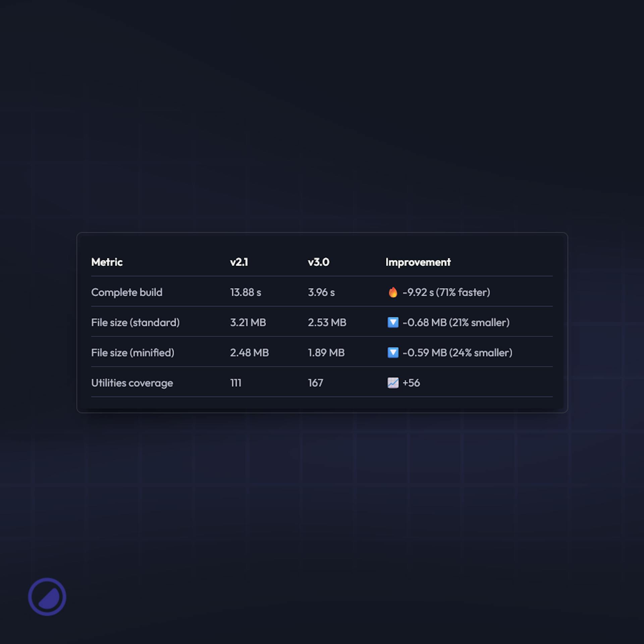Click the down-arrow icon in File size (minified) row

click(393, 353)
